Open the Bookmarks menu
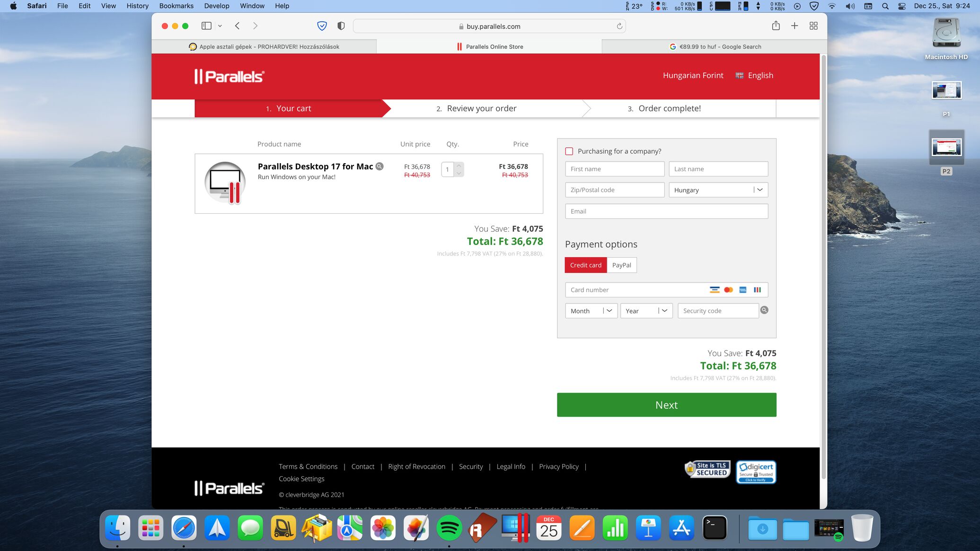The width and height of the screenshot is (980, 551). pos(177,6)
